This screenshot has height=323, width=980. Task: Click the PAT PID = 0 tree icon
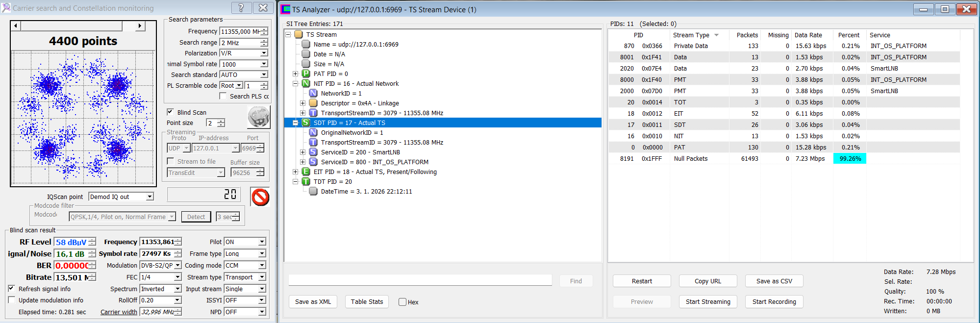tap(306, 74)
